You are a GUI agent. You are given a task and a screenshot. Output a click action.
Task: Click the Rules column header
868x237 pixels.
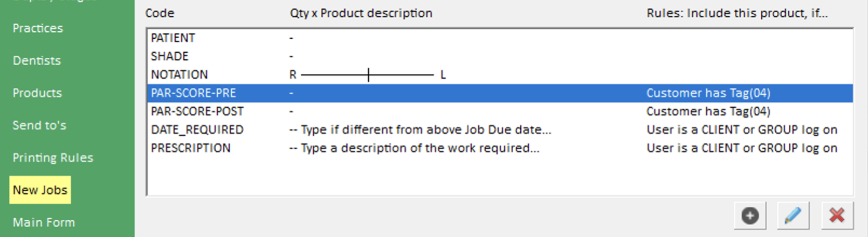point(737,13)
